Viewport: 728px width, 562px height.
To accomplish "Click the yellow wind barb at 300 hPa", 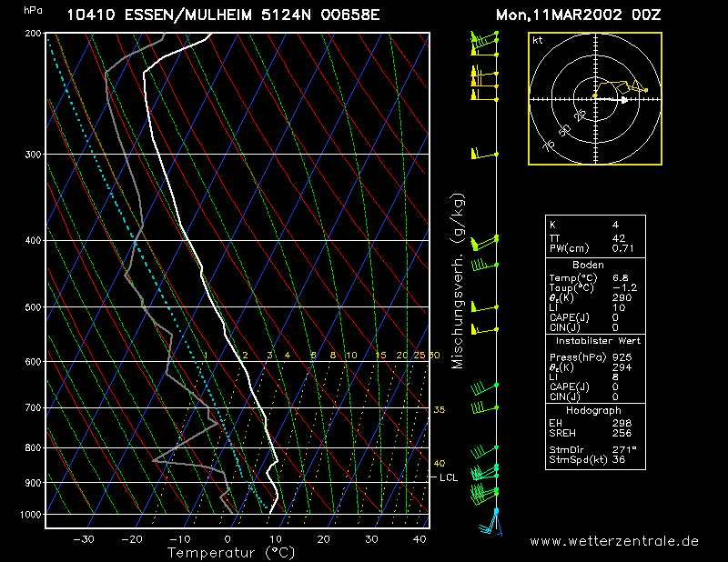I will tap(484, 154).
